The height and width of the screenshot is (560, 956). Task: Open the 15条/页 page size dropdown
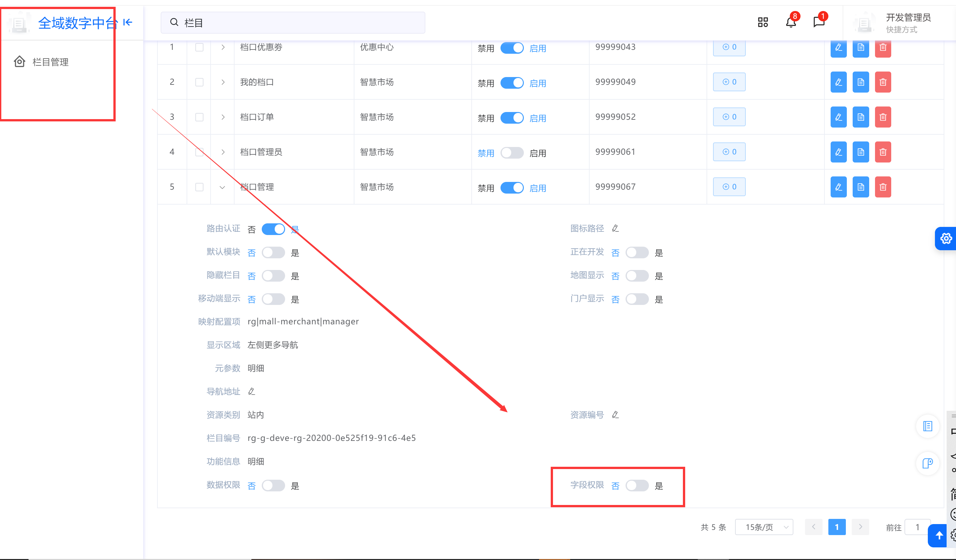764,527
